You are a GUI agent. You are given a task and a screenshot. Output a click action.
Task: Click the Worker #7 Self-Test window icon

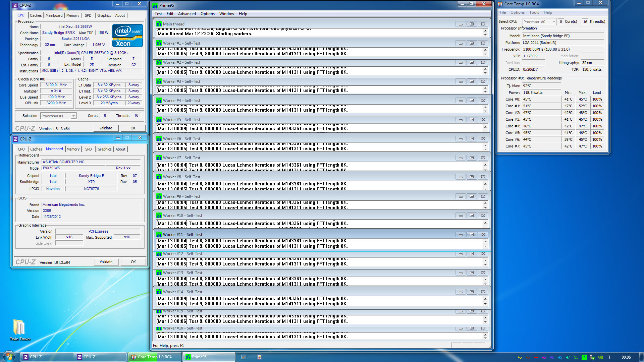pyautogui.click(x=159, y=158)
